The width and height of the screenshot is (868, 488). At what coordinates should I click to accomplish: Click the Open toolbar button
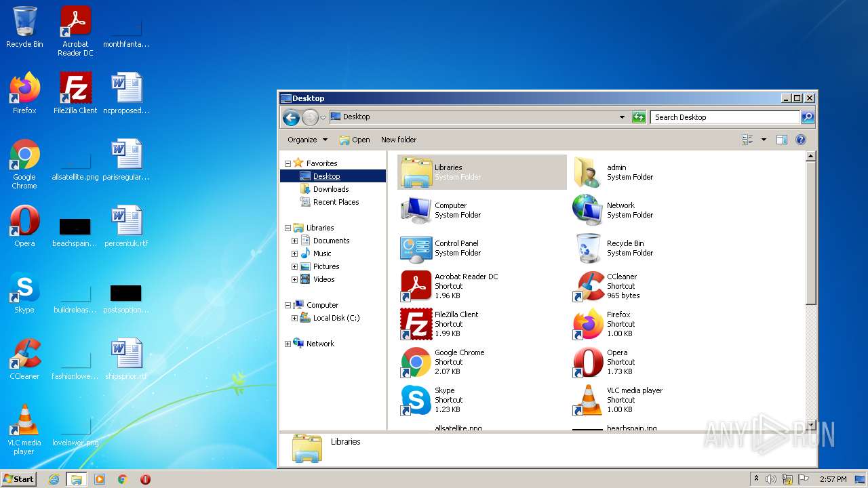[x=355, y=140]
